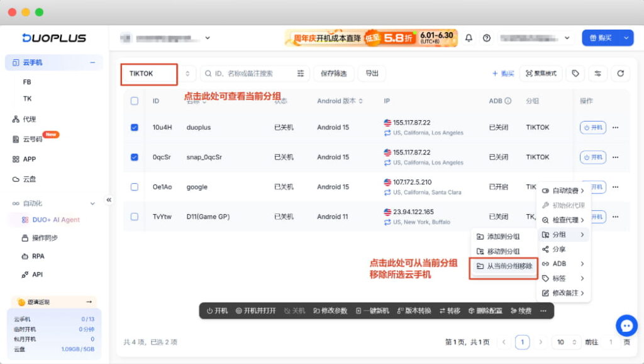Open more actions for 0e1Ao row
644x364 pixels.
(x=615, y=187)
